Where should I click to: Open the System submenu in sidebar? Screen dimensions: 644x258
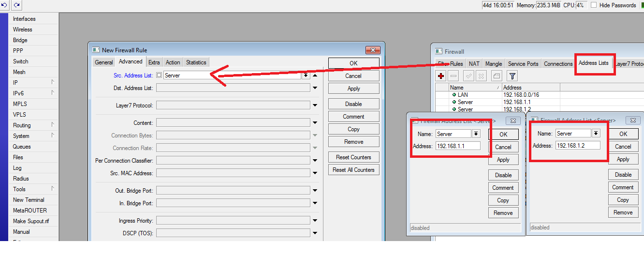(33, 136)
